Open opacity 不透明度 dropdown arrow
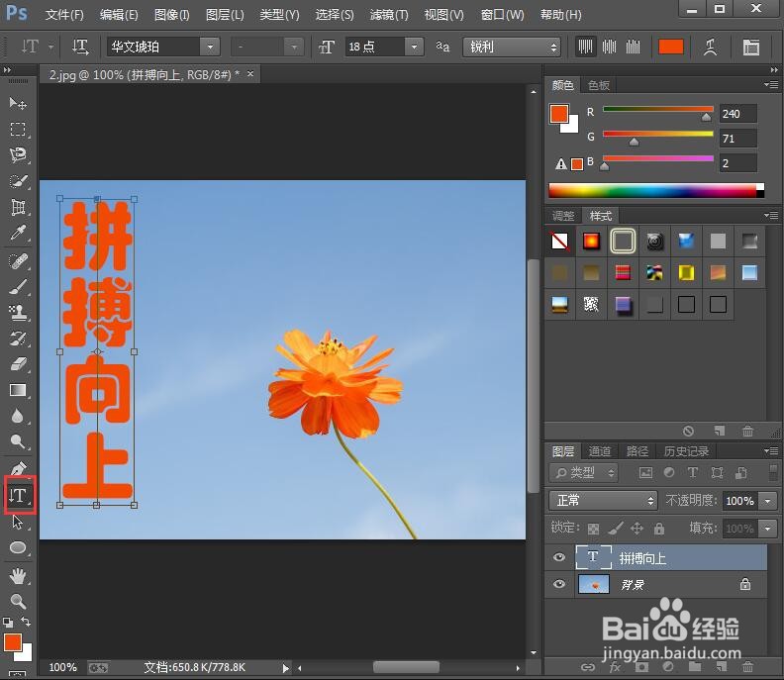This screenshot has height=680, width=784. pos(768,501)
